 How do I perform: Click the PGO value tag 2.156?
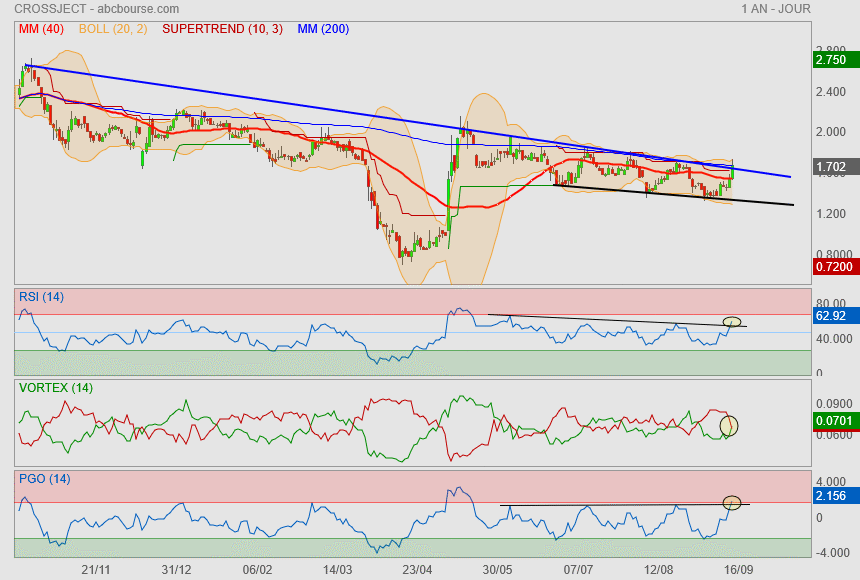tap(832, 495)
